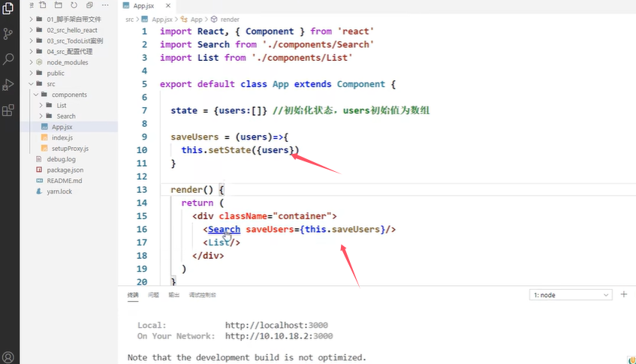Screen dimensions: 636x364
Task: Expand the node_modules folder
Action: (x=69, y=62)
